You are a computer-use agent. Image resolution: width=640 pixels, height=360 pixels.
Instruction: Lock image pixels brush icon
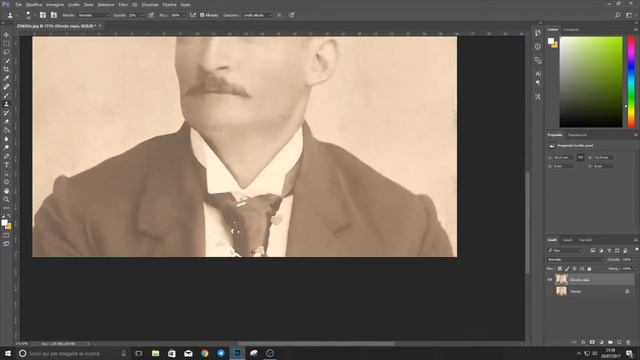[567, 269]
